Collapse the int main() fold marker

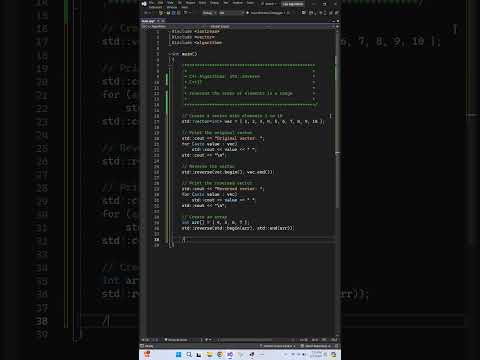[170, 54]
